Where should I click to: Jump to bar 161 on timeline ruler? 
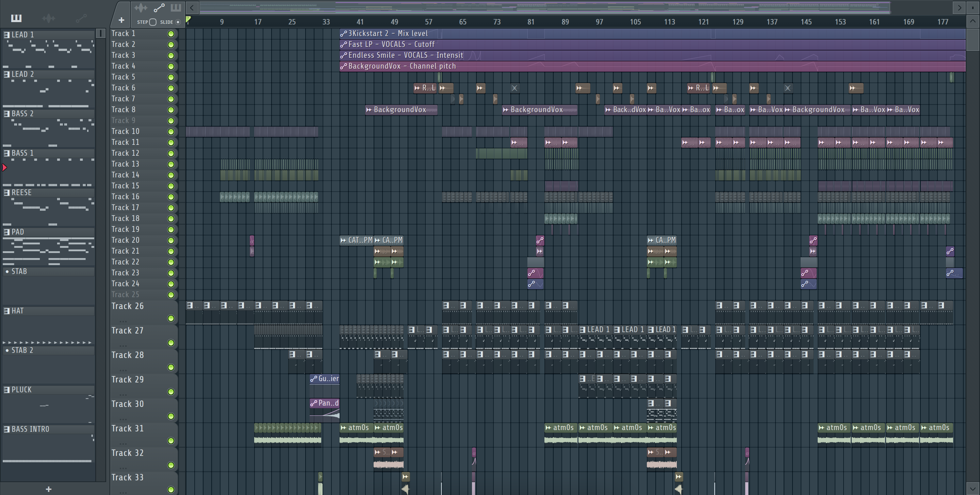[x=874, y=22]
